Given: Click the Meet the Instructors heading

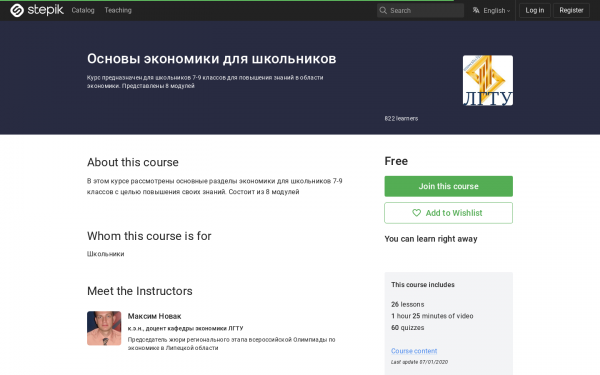Looking at the screenshot, I should (x=140, y=291).
